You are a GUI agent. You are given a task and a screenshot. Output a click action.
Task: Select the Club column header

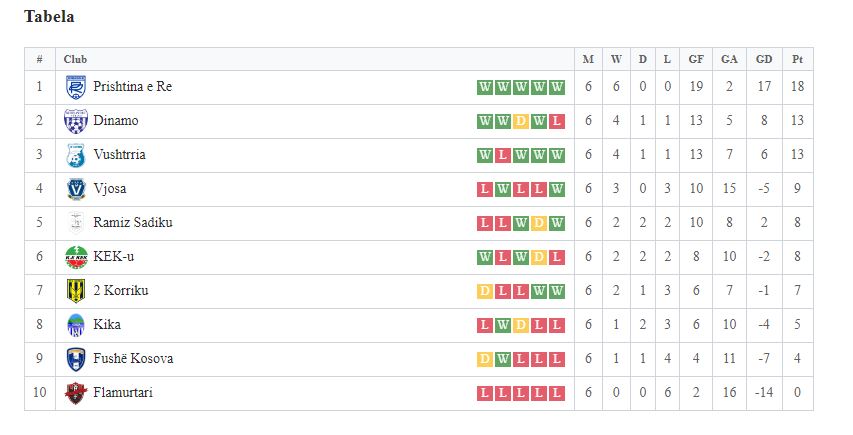point(75,59)
